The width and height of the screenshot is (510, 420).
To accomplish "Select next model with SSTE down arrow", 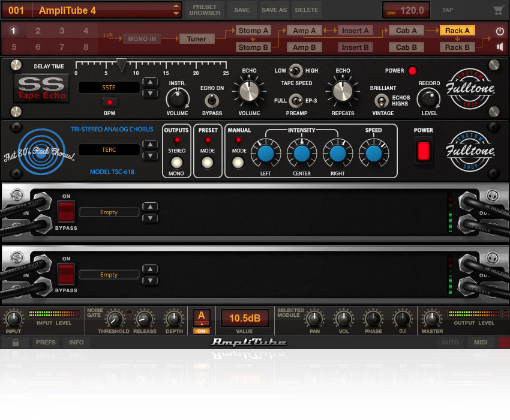I will 150,94.
